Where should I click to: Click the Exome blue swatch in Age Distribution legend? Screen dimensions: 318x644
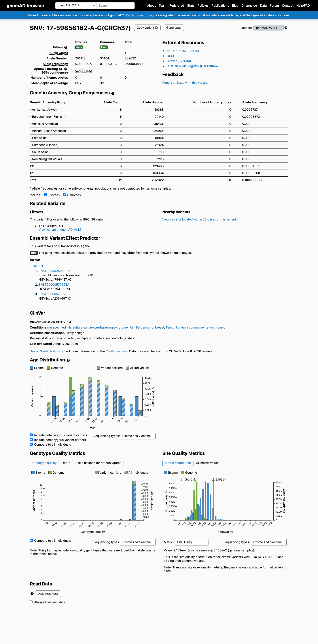32,368
